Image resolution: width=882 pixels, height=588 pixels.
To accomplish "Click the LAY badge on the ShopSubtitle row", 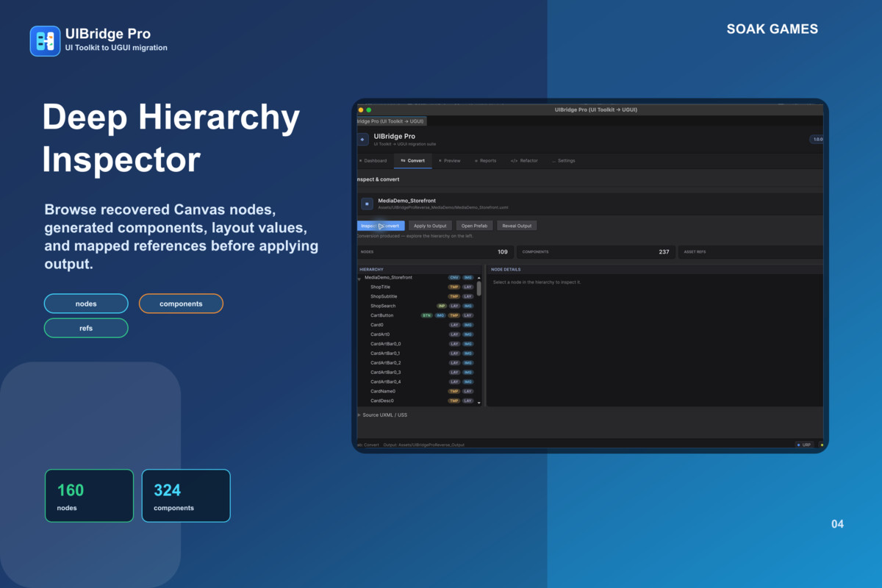I will 468,297.
